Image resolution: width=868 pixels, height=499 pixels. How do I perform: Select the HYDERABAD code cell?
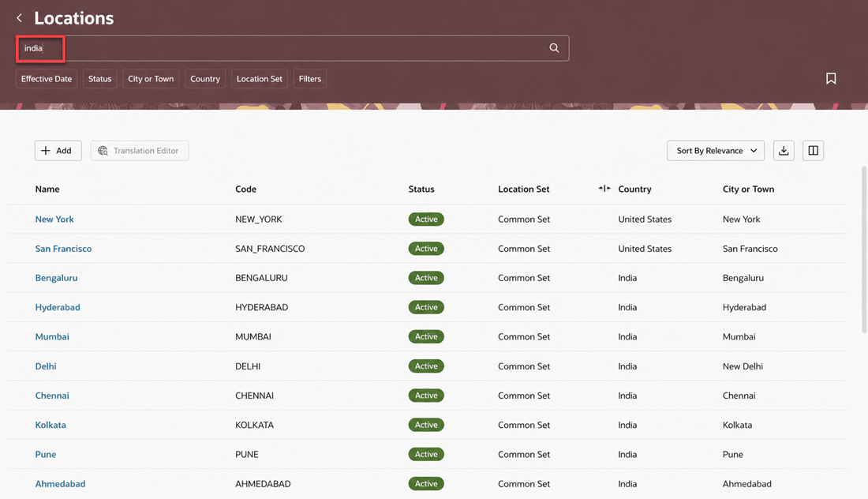point(261,307)
